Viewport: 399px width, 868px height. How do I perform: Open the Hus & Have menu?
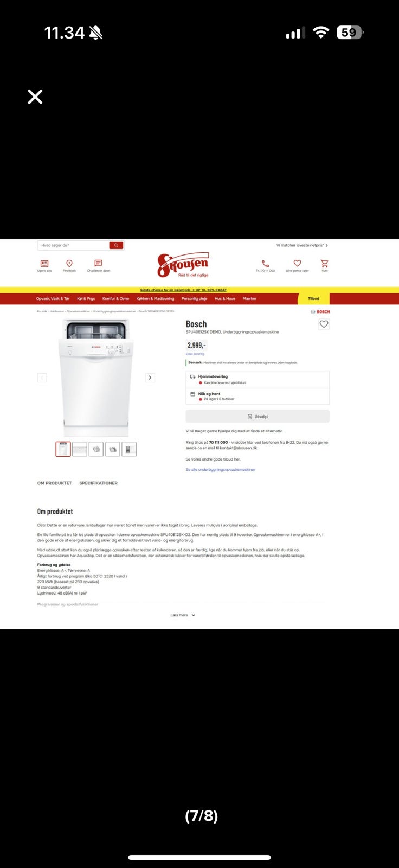(225, 298)
